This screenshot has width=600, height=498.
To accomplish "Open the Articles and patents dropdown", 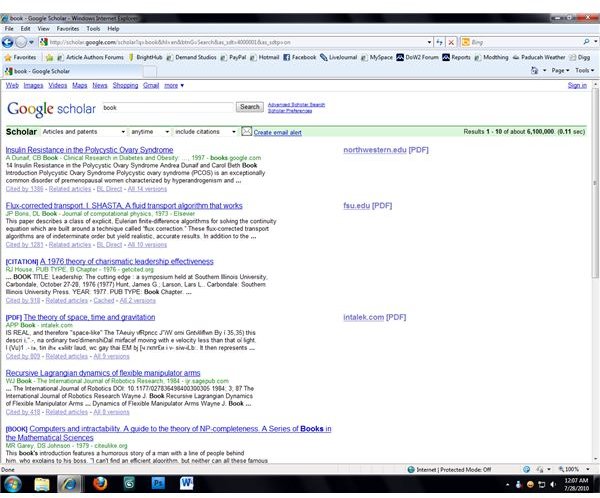I will (x=83, y=132).
